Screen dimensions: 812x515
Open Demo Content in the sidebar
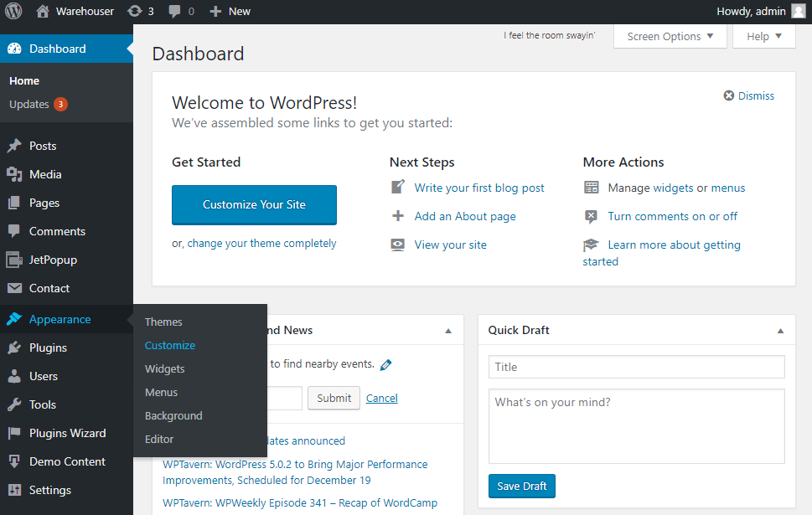click(x=66, y=461)
